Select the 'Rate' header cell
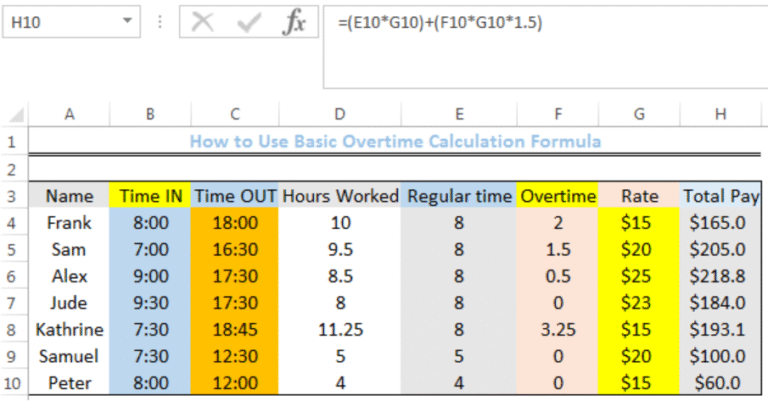Viewport: 768px width, 401px height. click(639, 196)
